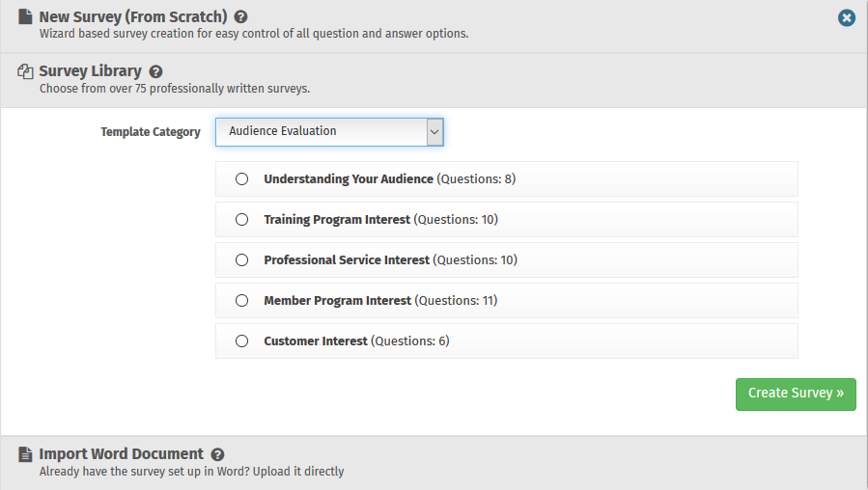Click the New Survey document icon

tap(25, 17)
